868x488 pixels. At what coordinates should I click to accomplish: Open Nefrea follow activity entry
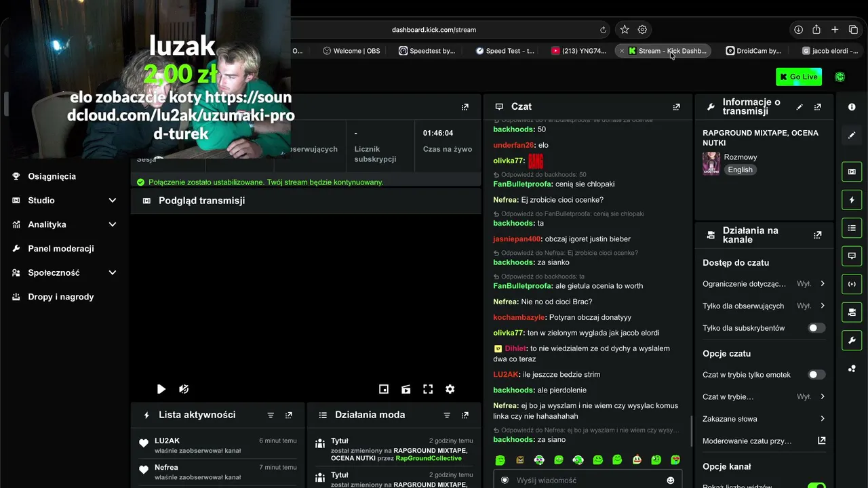point(219,472)
